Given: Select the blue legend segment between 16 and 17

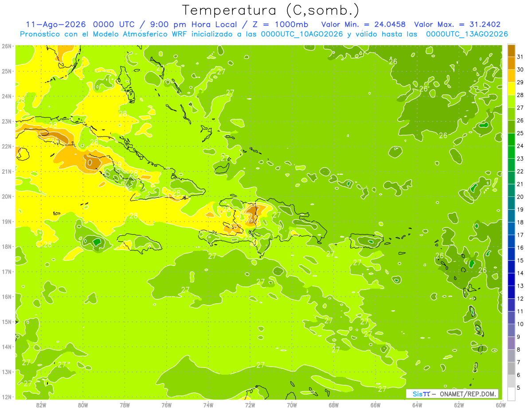Looking at the screenshot, I should tap(511, 241).
